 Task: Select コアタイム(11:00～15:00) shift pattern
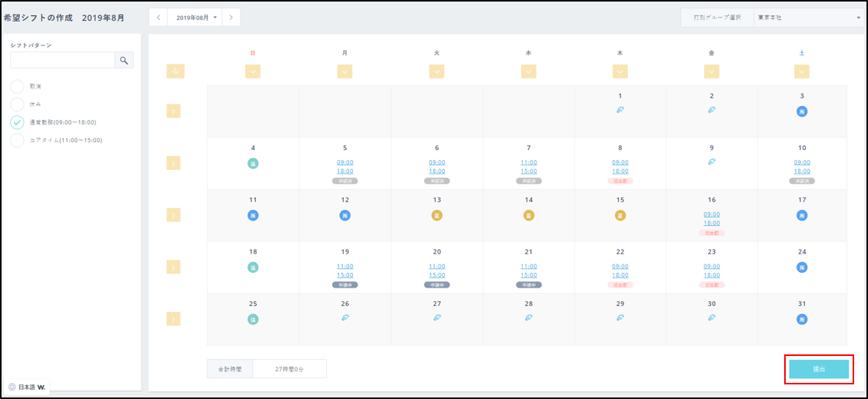pos(18,140)
